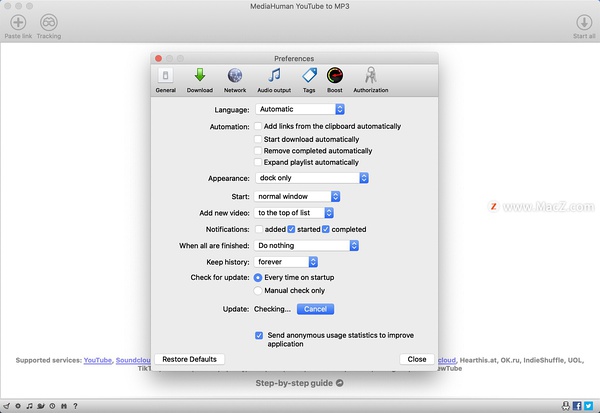600x413 pixels.
Task: Open settings via the gear icon in status bar
Action: point(18,406)
